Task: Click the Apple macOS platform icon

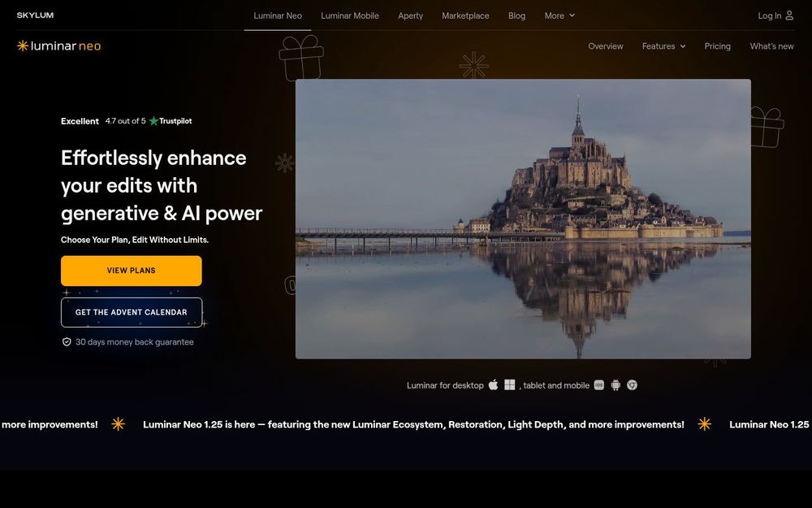Action: tap(493, 384)
